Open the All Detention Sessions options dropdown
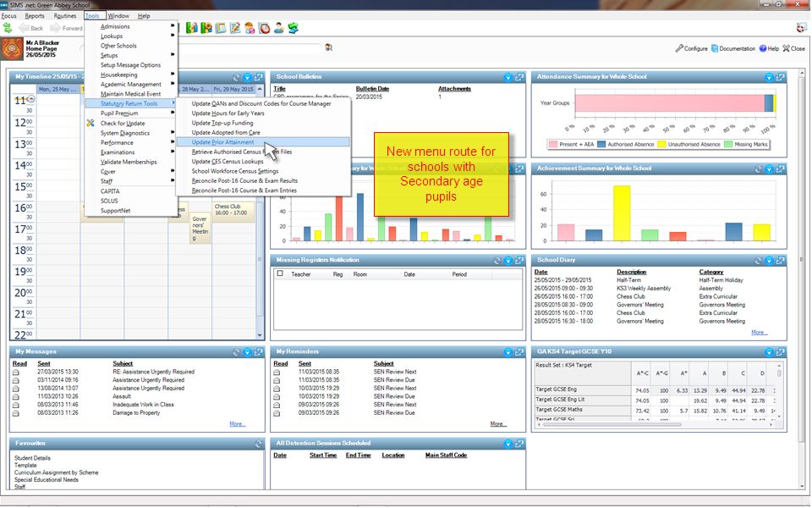The image size is (812, 508). point(508,444)
